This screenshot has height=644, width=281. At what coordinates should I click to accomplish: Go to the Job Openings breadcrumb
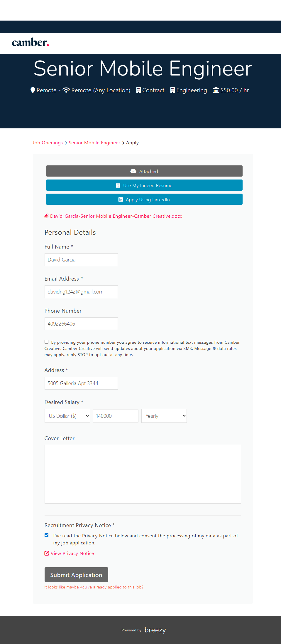[x=48, y=143]
